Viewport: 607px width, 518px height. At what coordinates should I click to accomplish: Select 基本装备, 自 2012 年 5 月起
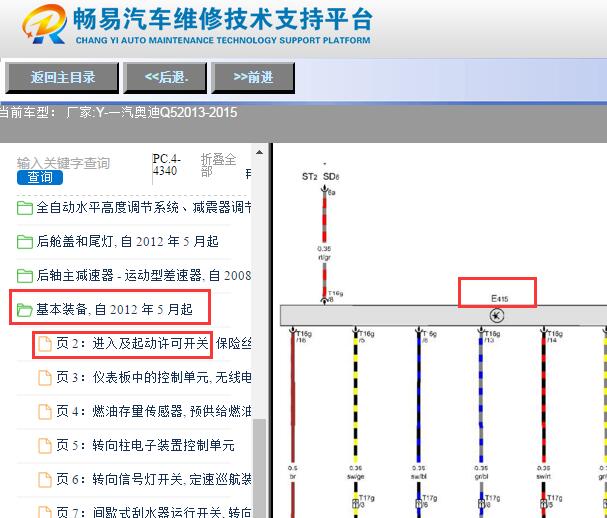pos(114,309)
